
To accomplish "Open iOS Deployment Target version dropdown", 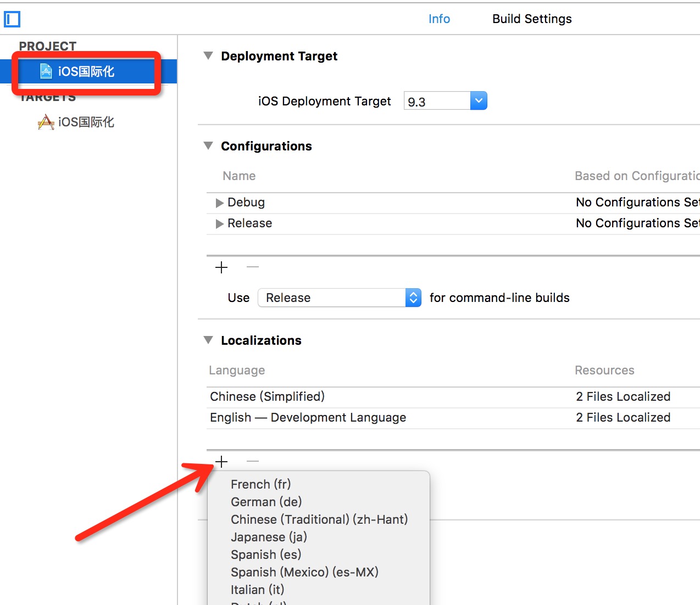I will click(479, 101).
